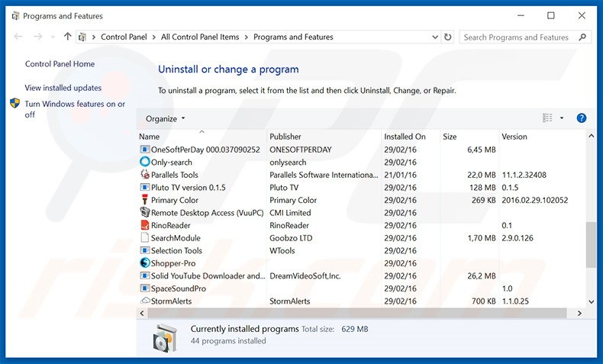Viewport: 603px width, 364px height.
Task: Open the address bar history dropdown
Action: tap(435, 37)
